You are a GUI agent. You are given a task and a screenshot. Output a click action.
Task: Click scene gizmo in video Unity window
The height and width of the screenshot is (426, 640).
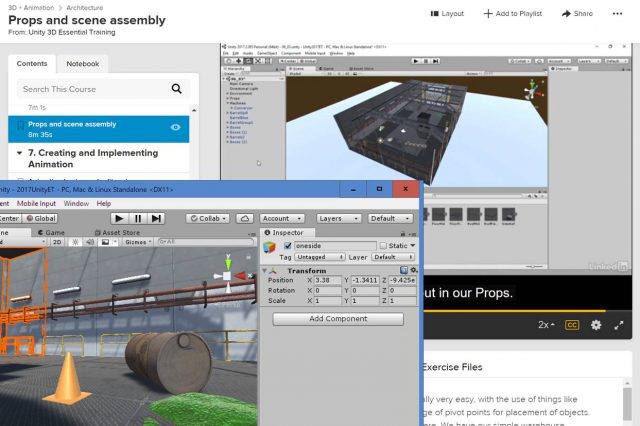click(533, 90)
